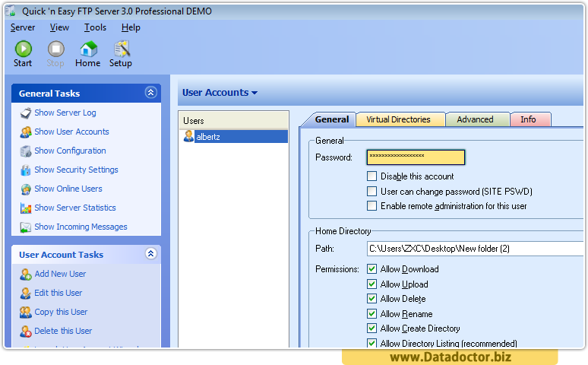Open the Server menu
The height and width of the screenshot is (365, 588).
(x=23, y=27)
